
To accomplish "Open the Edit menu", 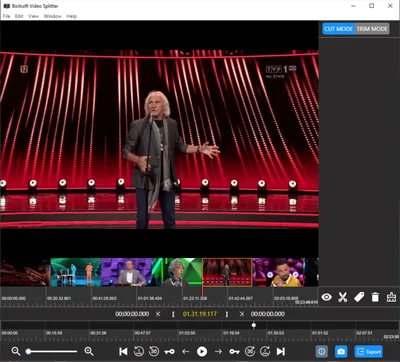I will tap(19, 16).
